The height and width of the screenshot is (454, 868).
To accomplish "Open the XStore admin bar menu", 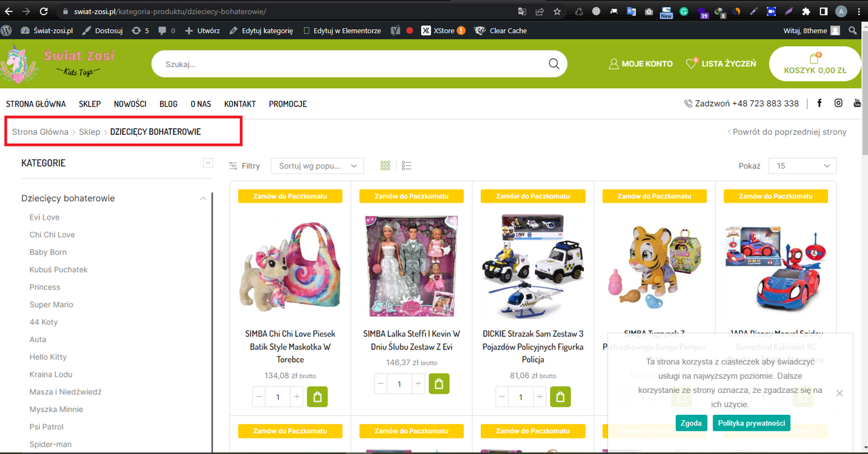I will click(443, 30).
